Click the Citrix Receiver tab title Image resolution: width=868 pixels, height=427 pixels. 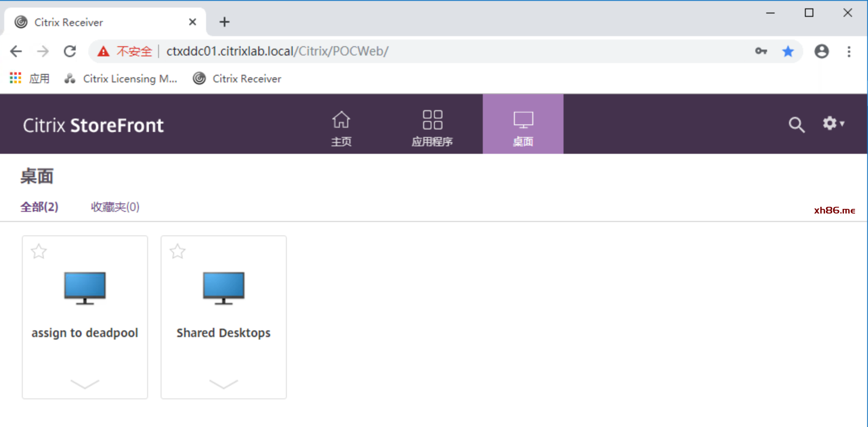pos(69,22)
